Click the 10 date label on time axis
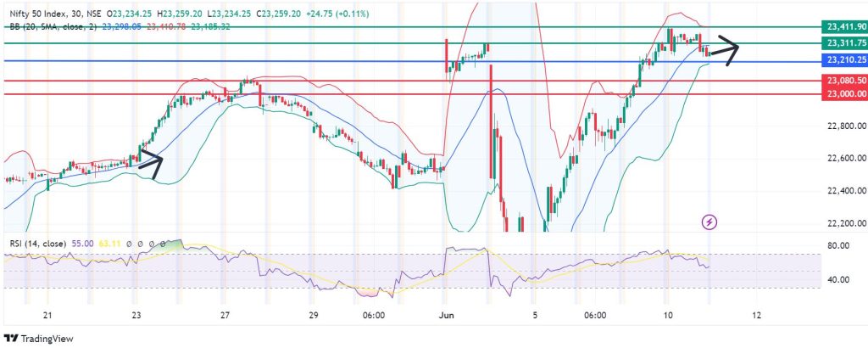The height and width of the screenshot is (348, 868). pyautogui.click(x=668, y=315)
